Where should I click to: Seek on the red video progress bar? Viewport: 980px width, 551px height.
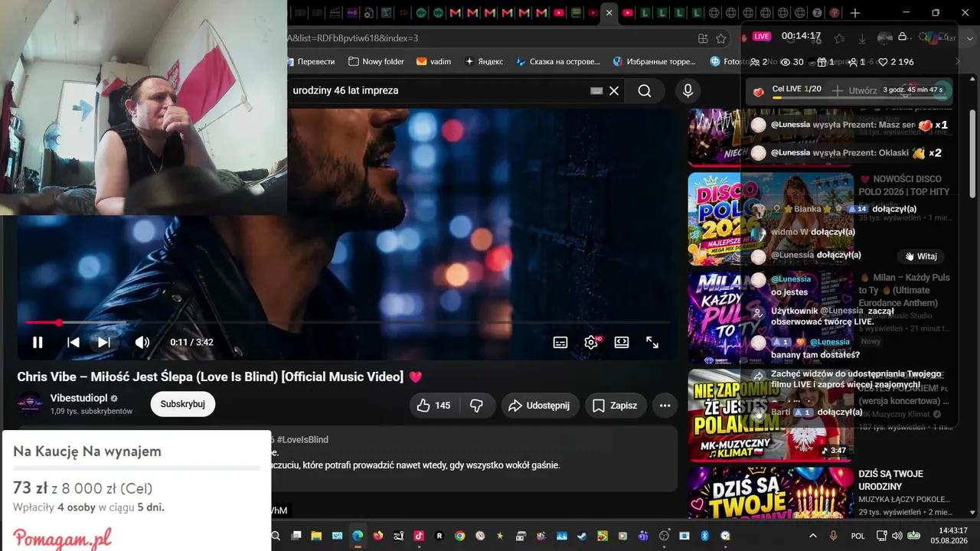pyautogui.click(x=348, y=323)
